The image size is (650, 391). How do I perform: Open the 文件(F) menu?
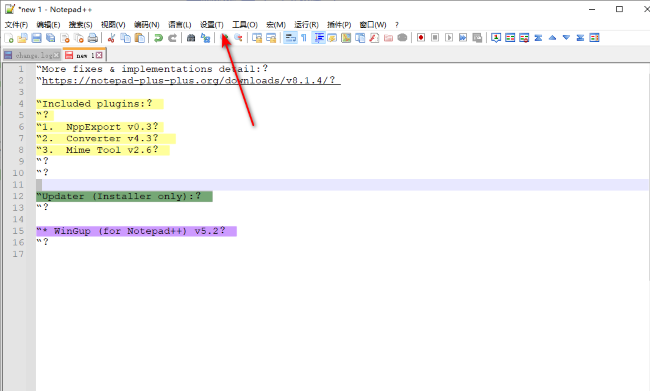click(16, 25)
